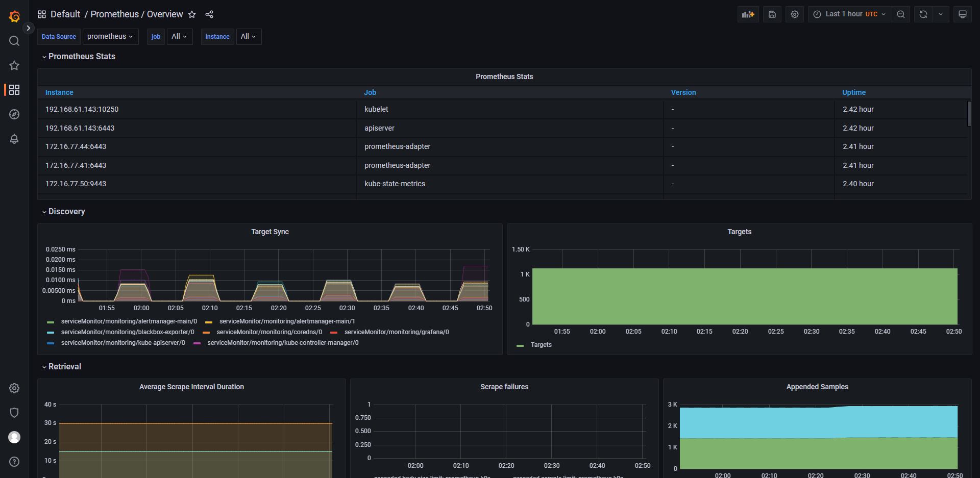Save the dashboard using the disk icon
The width and height of the screenshot is (980, 478).
coord(772,14)
